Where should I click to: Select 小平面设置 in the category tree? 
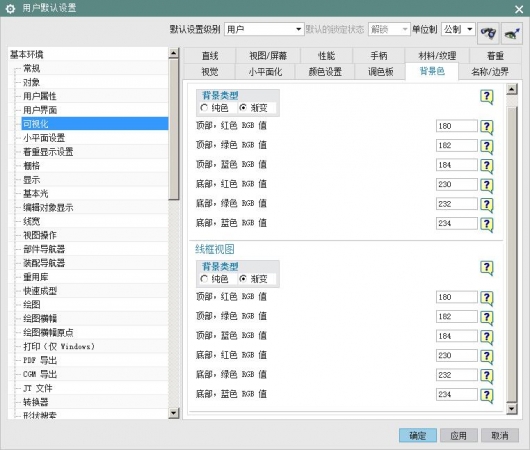pyautogui.click(x=44, y=138)
